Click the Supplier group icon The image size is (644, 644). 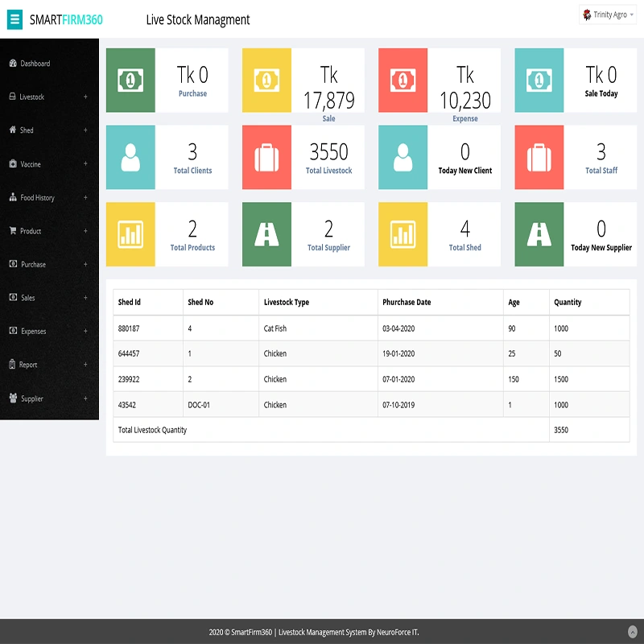pyautogui.click(x=11, y=398)
